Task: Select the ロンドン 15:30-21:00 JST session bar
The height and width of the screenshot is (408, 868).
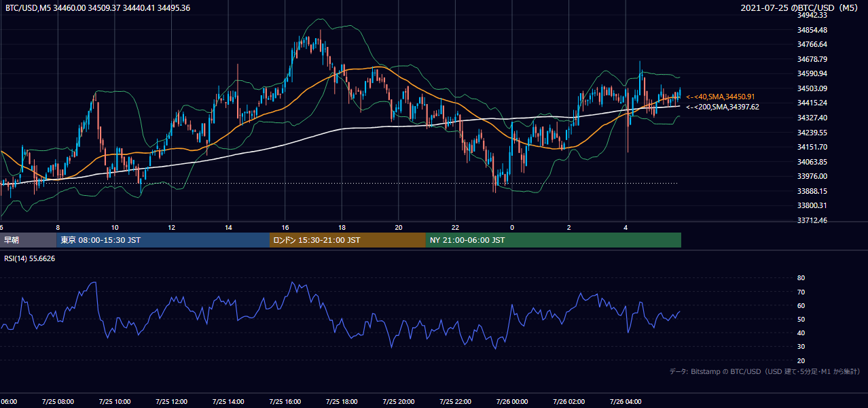Action: [348, 240]
